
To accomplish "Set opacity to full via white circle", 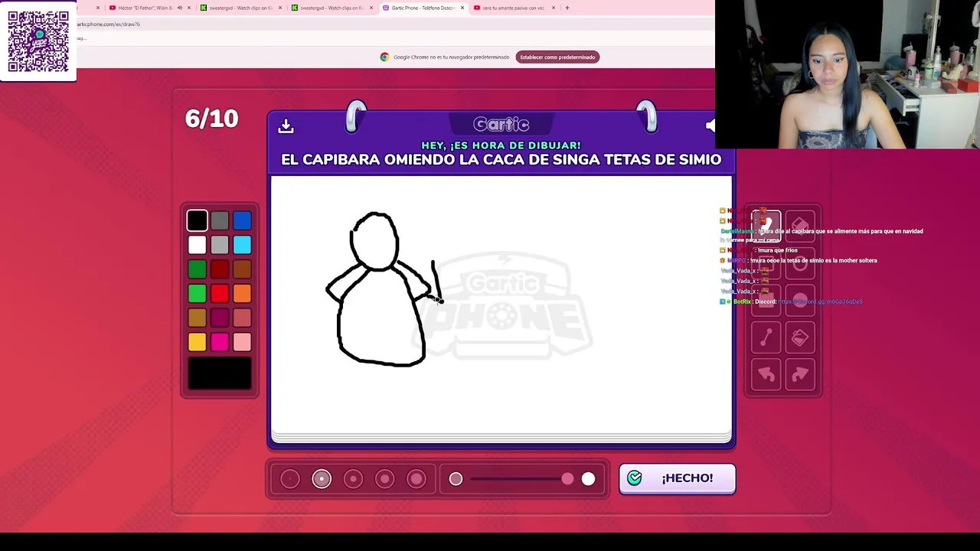I will coord(588,479).
